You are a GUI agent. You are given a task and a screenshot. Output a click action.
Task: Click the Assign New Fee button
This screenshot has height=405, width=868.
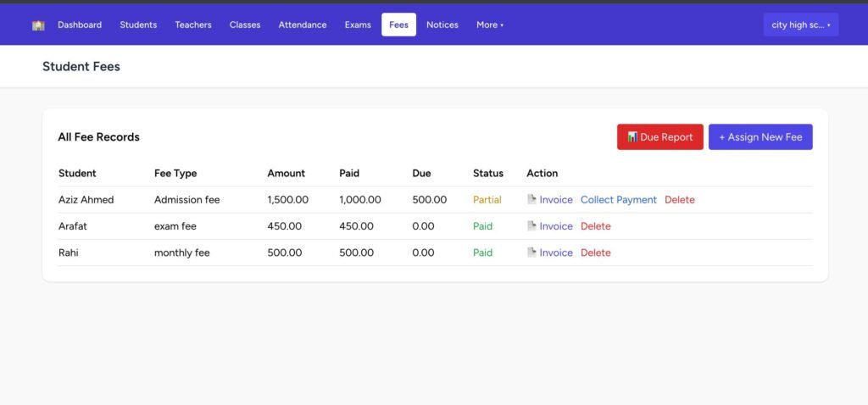click(760, 137)
